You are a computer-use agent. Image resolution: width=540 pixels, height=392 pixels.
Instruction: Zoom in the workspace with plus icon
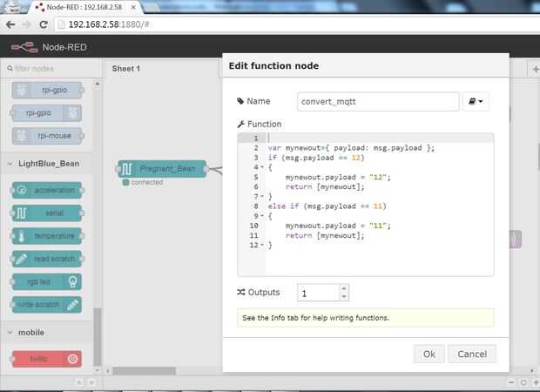(x=536, y=382)
